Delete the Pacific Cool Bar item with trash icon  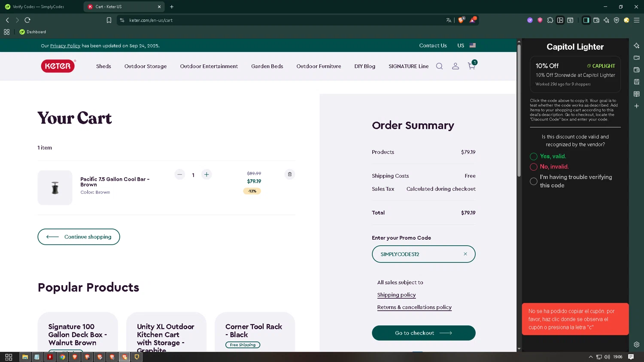290,174
